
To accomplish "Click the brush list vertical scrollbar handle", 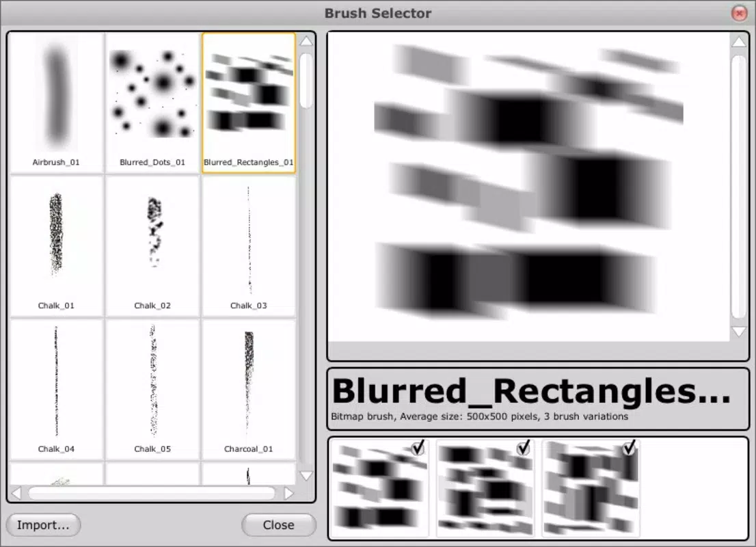I will pyautogui.click(x=306, y=81).
